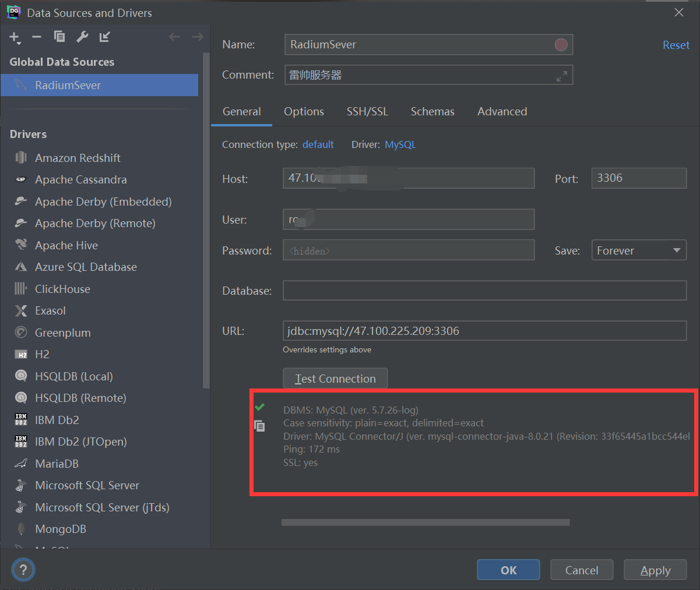Go back with the left arrow
700x590 pixels.
pos(174,37)
